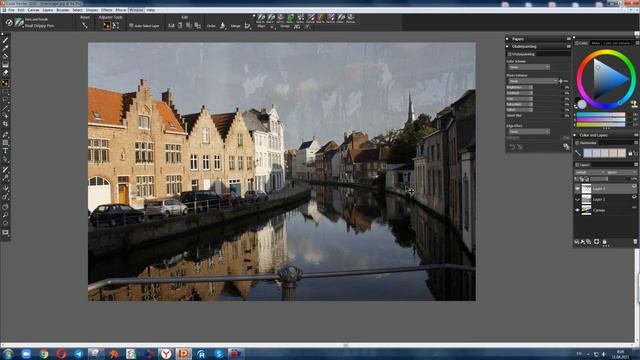Click the Windows Start button
This screenshot has height=360, width=640.
(8, 354)
